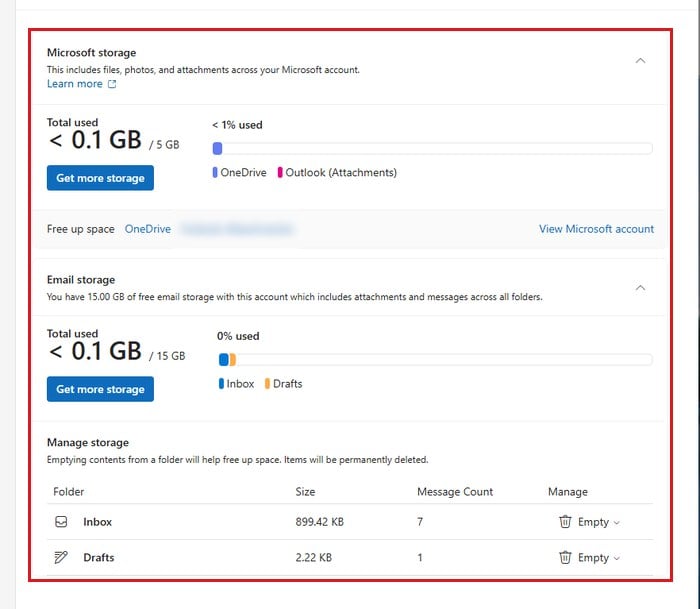Click the Microsoft storage usage progress bar
The image size is (700, 609).
click(433, 148)
